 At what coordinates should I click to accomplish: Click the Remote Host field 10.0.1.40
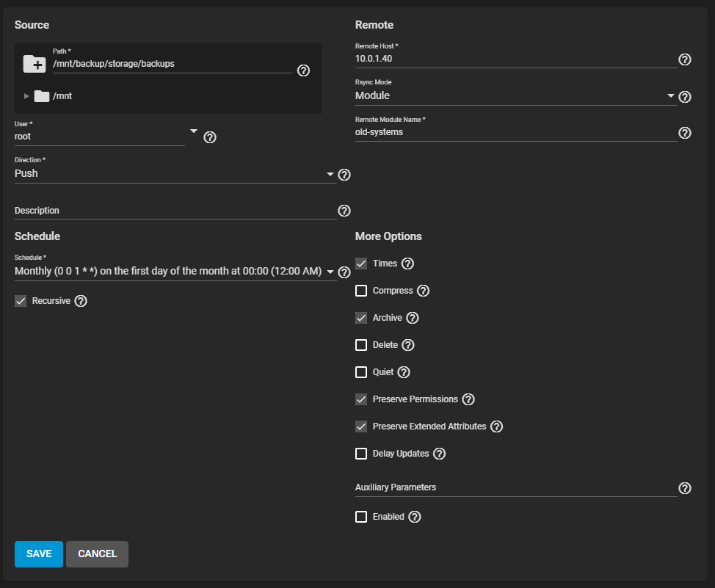point(516,59)
